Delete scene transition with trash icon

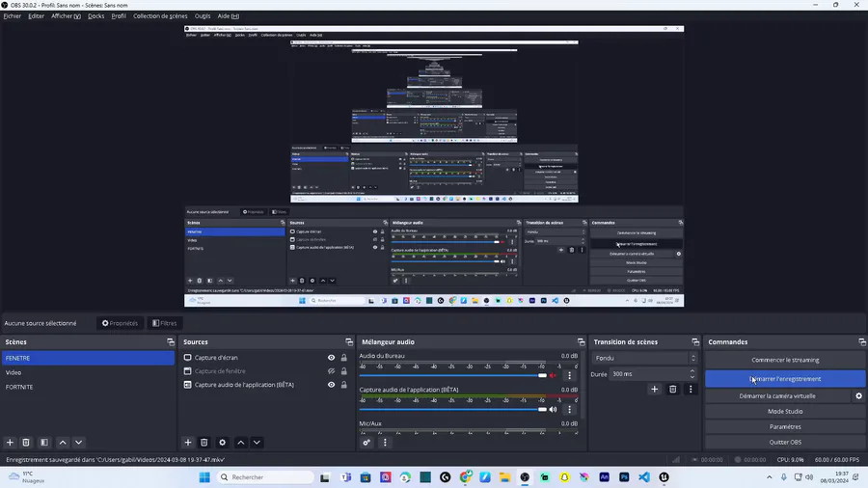click(x=672, y=390)
